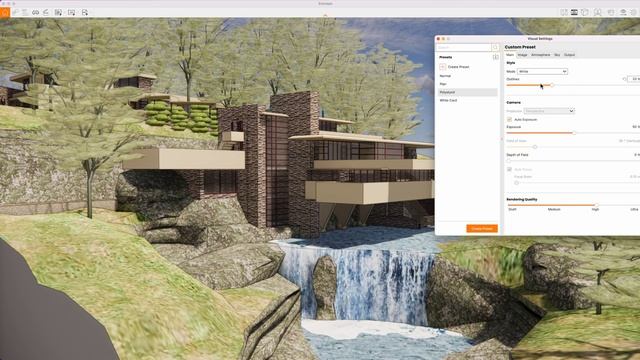Click the third icon in the left toolbar

25,13
